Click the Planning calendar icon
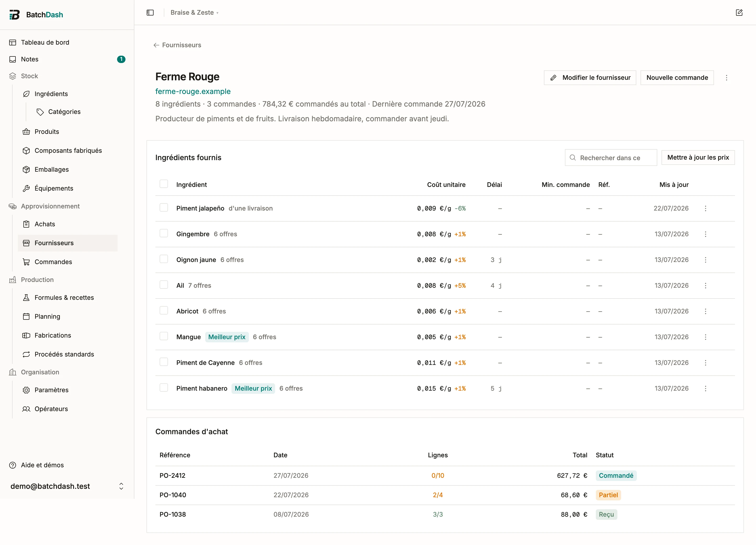Viewport: 756px width, 545px height. 26,316
